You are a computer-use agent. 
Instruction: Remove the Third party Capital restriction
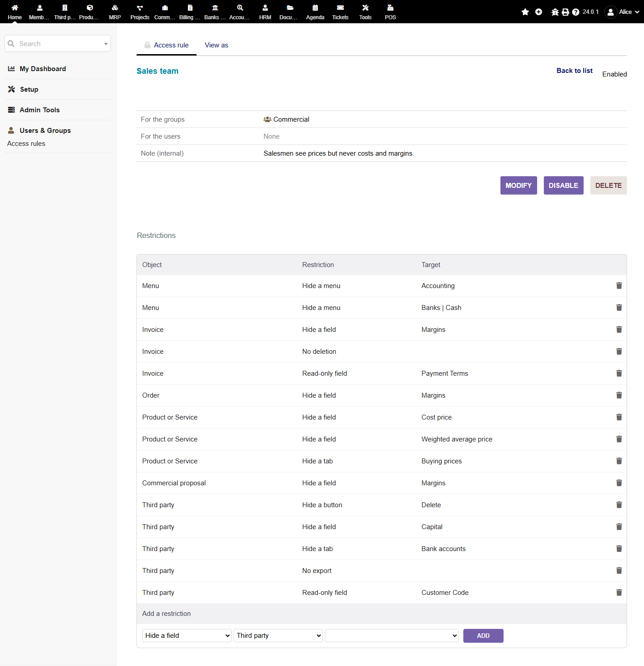pos(619,527)
